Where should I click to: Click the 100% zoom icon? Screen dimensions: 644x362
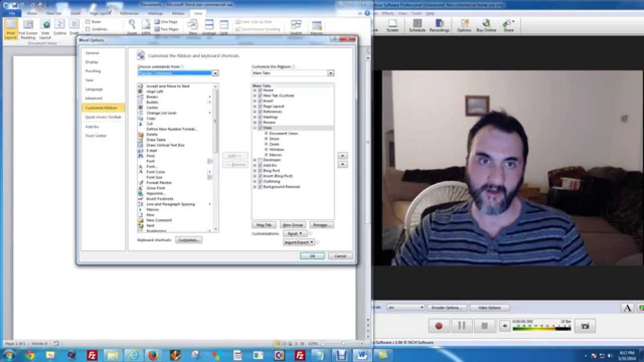coord(146,26)
